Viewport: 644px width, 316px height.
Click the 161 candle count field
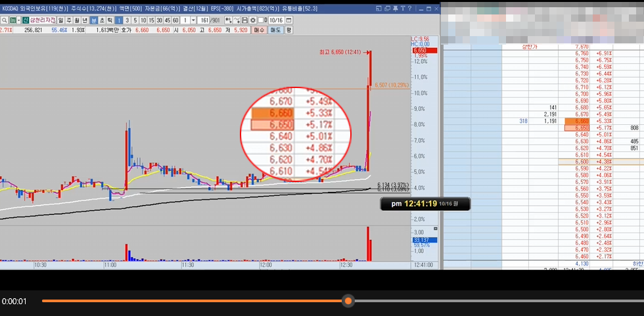click(203, 20)
